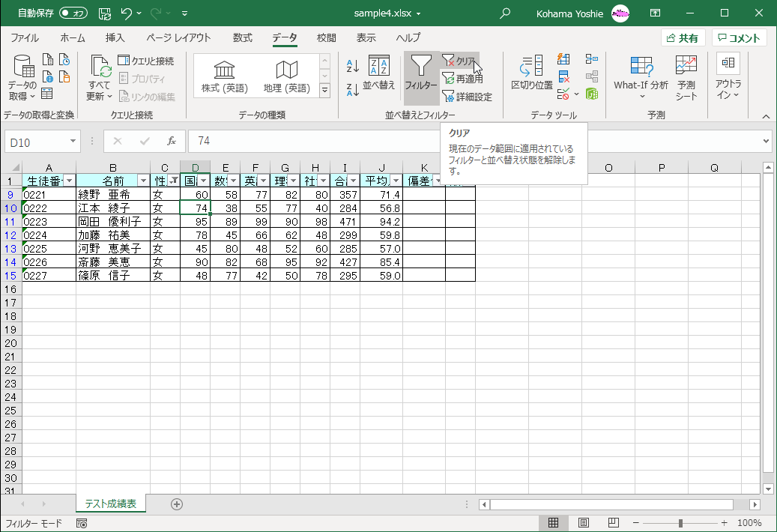This screenshot has width=777, height=532.
Task: Open the Sort dialog icon
Action: [378, 67]
